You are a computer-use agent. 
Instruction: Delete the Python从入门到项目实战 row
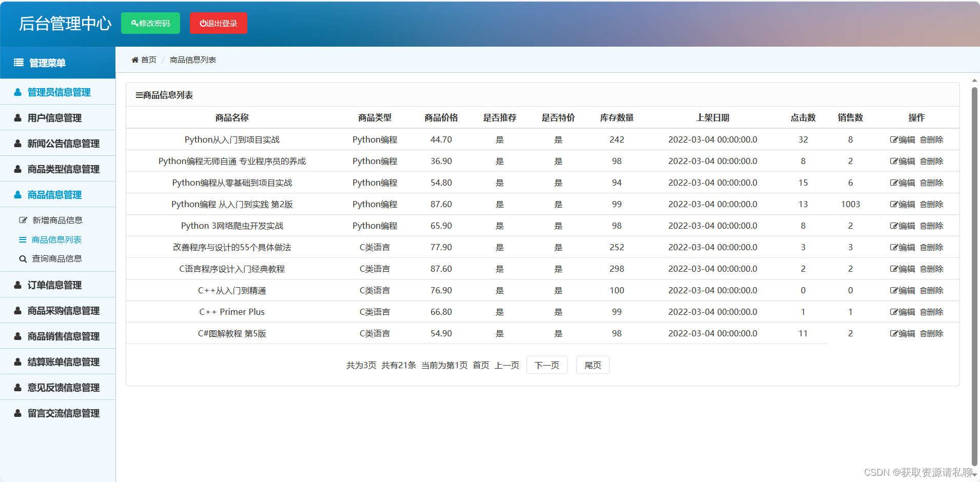(x=932, y=139)
